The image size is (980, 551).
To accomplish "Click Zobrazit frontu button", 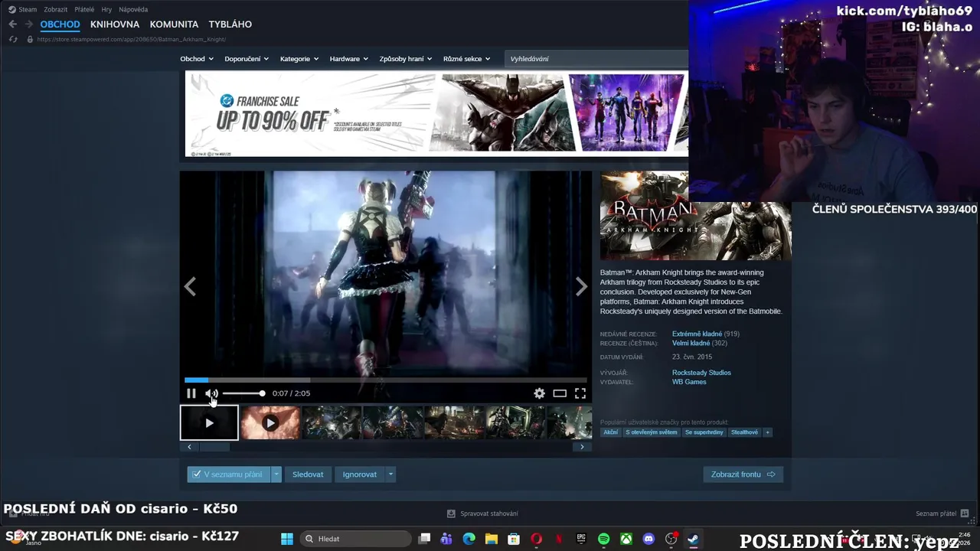I will tap(743, 474).
